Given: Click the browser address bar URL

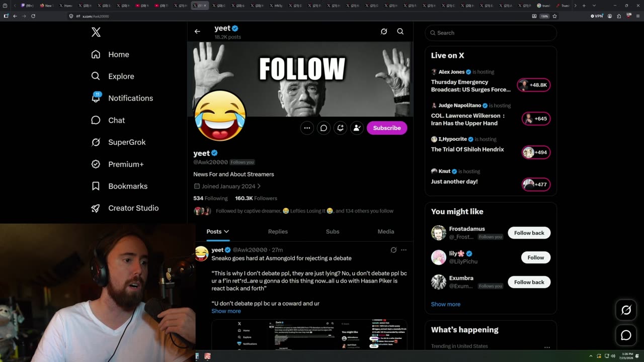Looking at the screenshot, I should tap(96, 16).
